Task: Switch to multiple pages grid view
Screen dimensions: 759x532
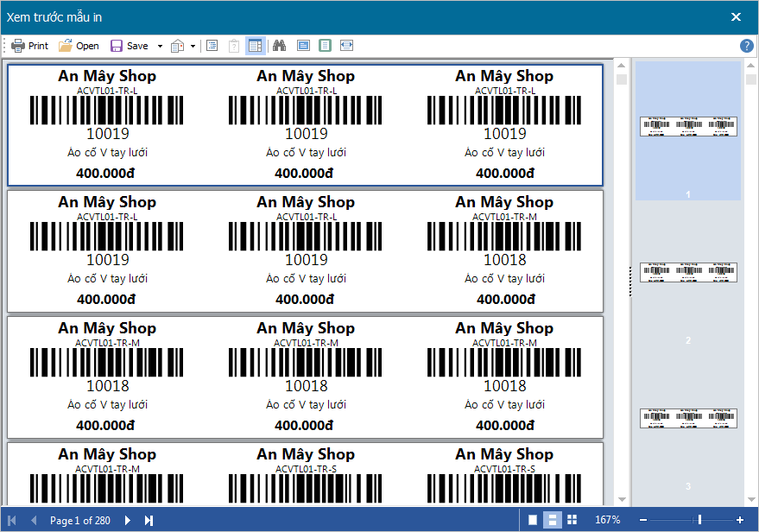Action: click(x=572, y=520)
